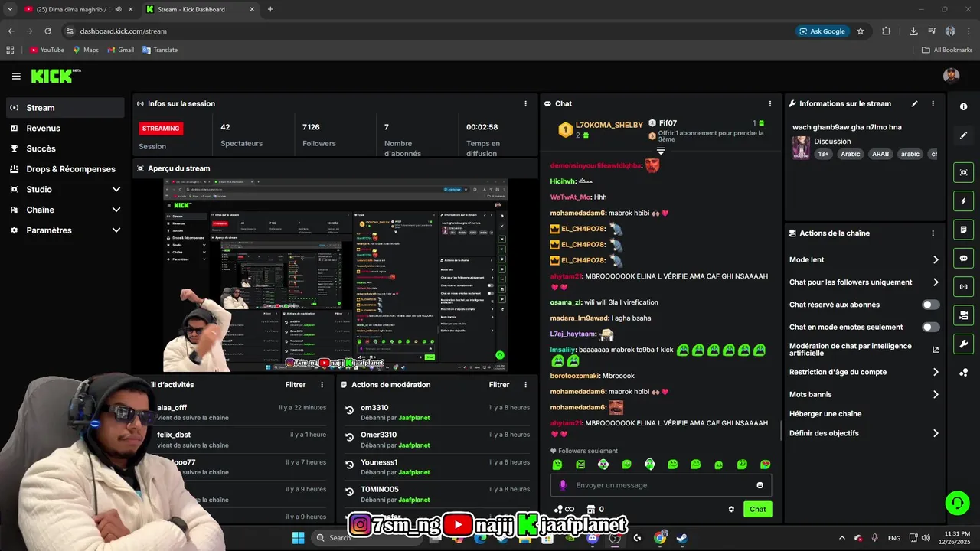Viewport: 980px width, 551px height.
Task: Open the green support chat bubble
Action: pyautogui.click(x=957, y=503)
